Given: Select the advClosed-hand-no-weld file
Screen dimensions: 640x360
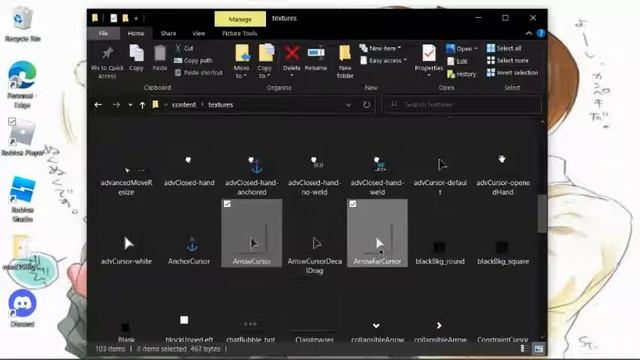Looking at the screenshot, I should 314,176.
